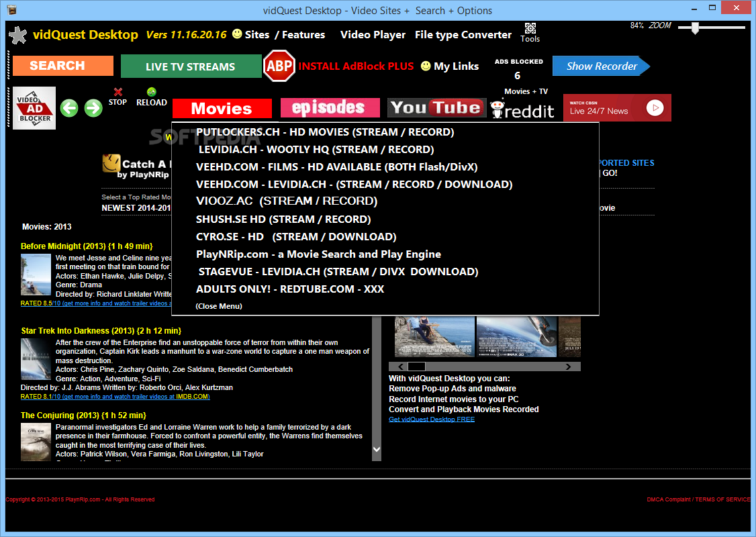Open the Movies sites menu
Viewport: 756px width, 537px height.
point(222,108)
